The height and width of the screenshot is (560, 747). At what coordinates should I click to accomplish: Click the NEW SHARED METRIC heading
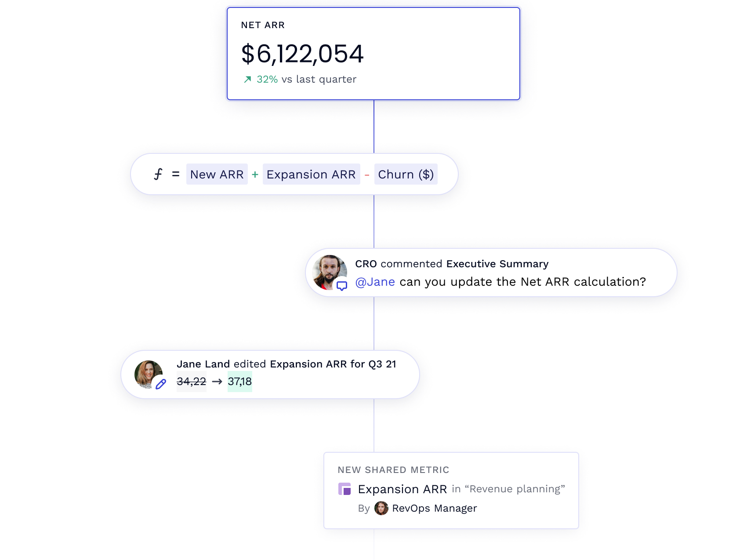[393, 470]
